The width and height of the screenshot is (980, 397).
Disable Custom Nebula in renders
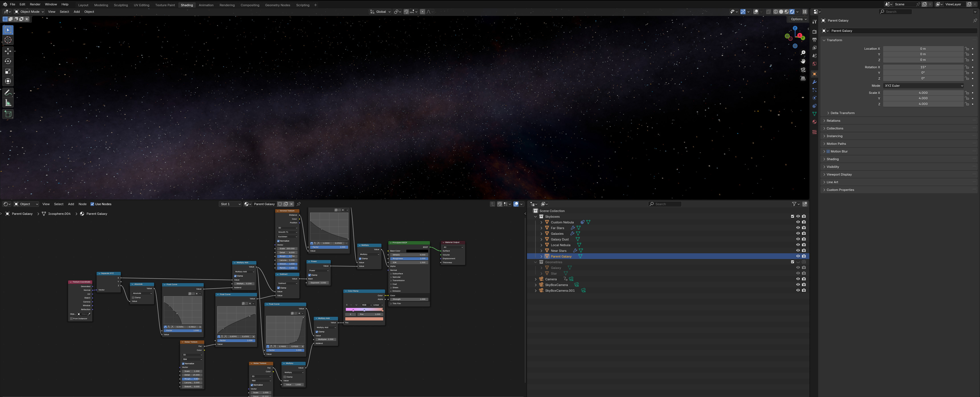(803, 222)
